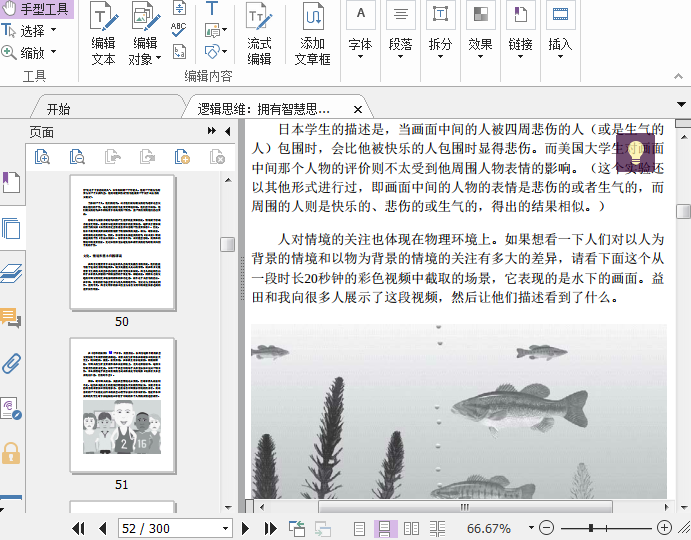Open the bookmarks panel in the sidebar
The image size is (691, 540).
[x=11, y=183]
